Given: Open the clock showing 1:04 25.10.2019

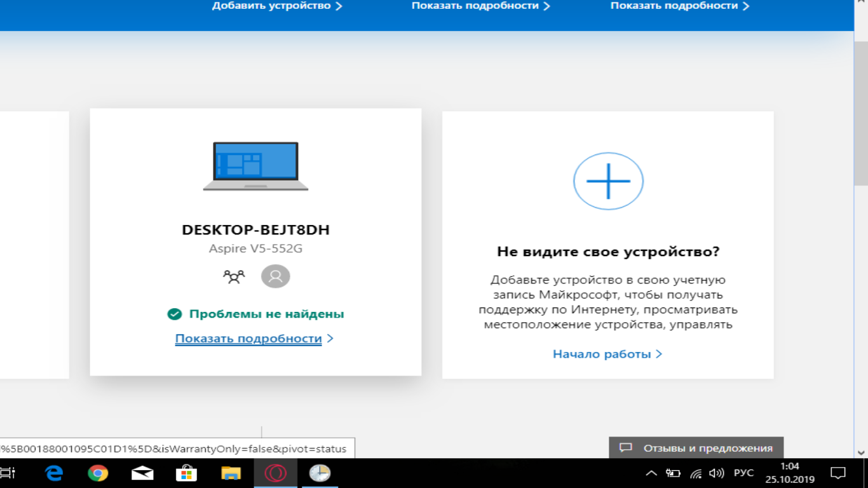Looking at the screenshot, I should (x=790, y=473).
